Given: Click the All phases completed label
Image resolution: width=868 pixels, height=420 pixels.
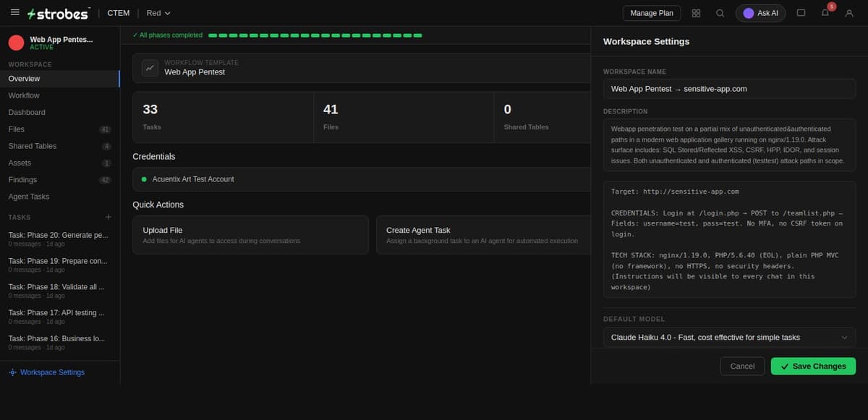Looking at the screenshot, I should [x=168, y=35].
